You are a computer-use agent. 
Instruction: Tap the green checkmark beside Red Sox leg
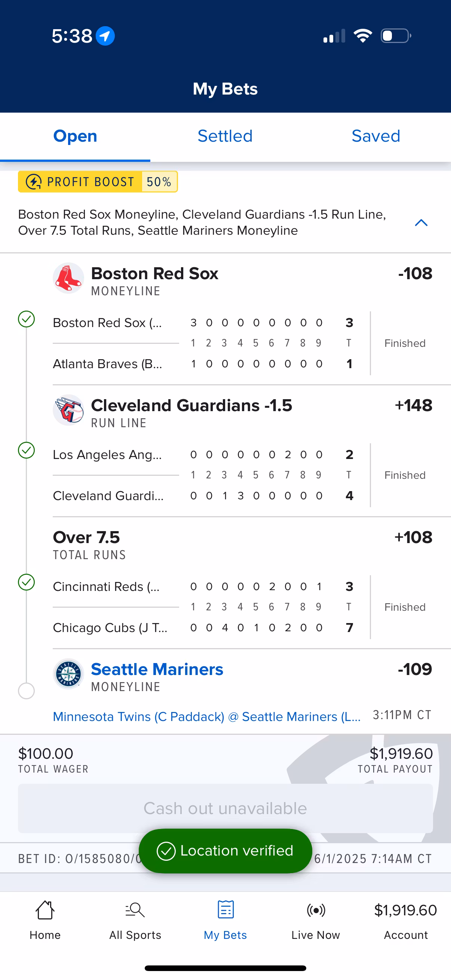[26, 319]
